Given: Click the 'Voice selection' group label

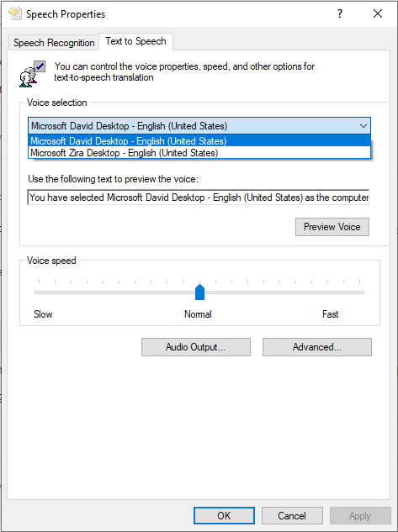Looking at the screenshot, I should pyautogui.click(x=57, y=103).
